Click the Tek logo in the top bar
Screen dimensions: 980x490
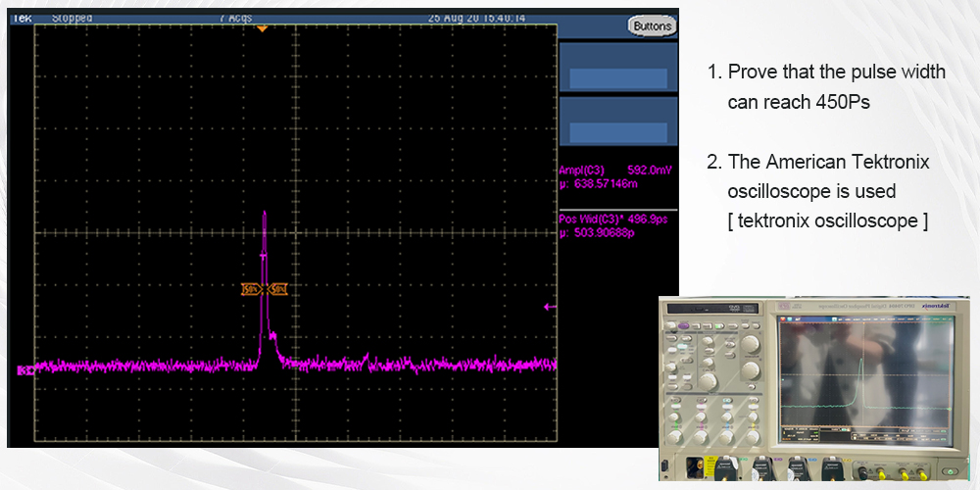[22, 18]
